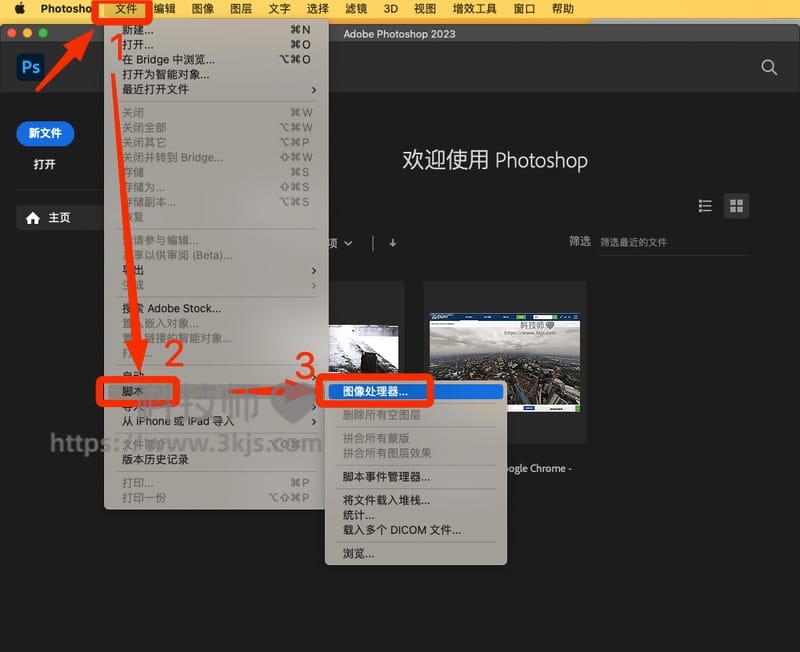Click the Ps home logo icon
The image size is (800, 652).
31,67
